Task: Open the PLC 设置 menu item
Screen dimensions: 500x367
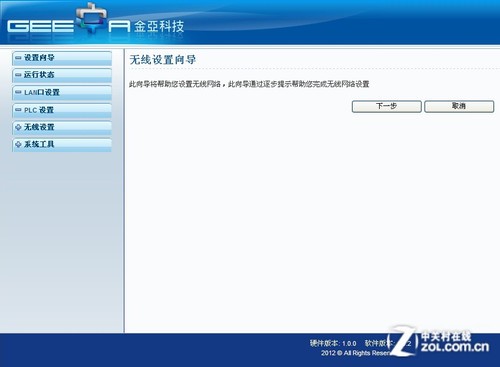Action: (62, 110)
